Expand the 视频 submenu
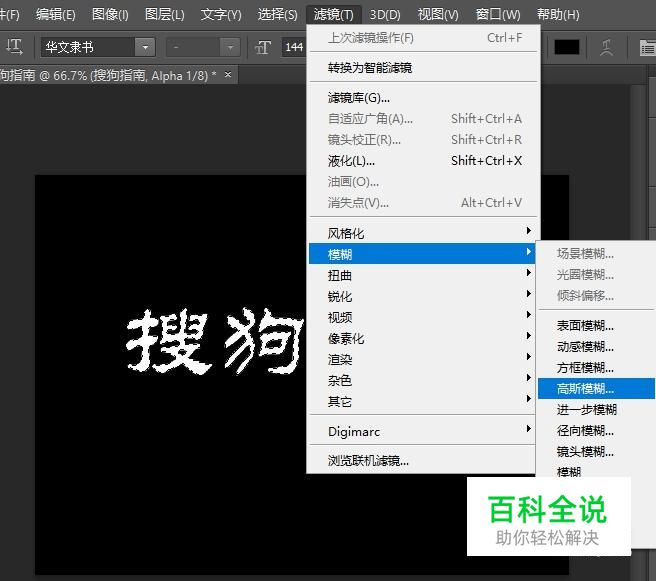The height and width of the screenshot is (581, 656). click(x=422, y=317)
